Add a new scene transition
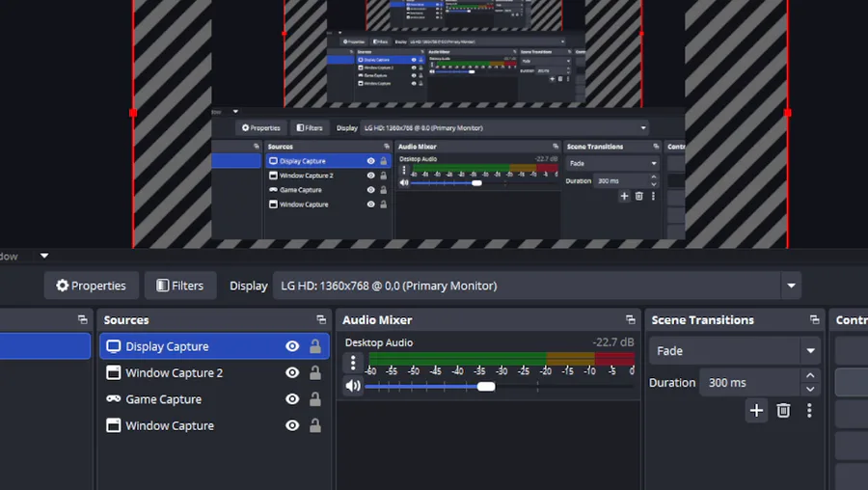The width and height of the screenshot is (868, 490). tap(756, 410)
